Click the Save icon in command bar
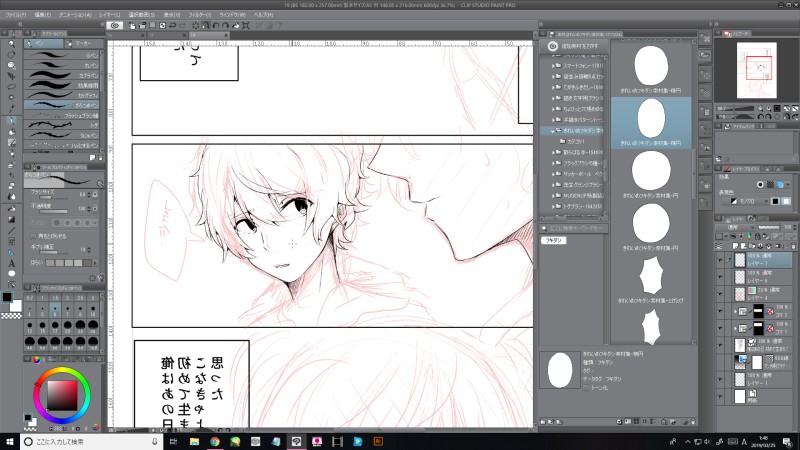 point(152,25)
